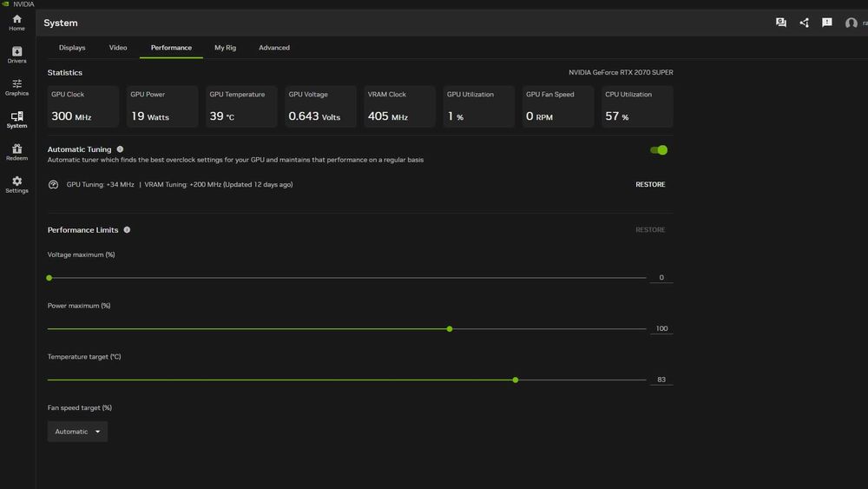
Task: Go to the Advanced tab
Action: [274, 48]
